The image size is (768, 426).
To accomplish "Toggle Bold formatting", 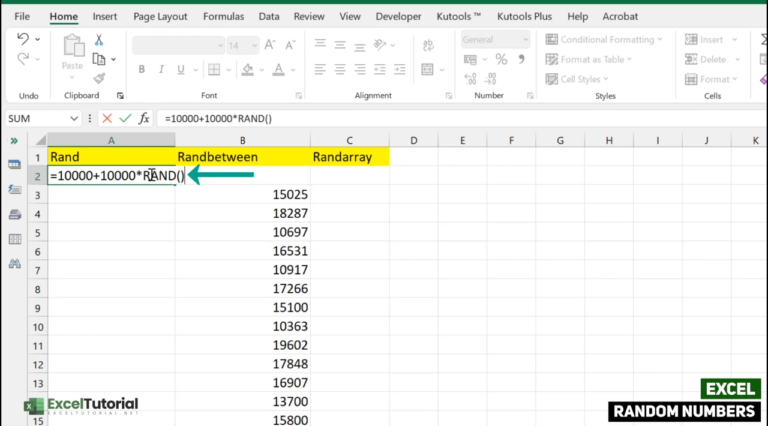I will [x=142, y=70].
